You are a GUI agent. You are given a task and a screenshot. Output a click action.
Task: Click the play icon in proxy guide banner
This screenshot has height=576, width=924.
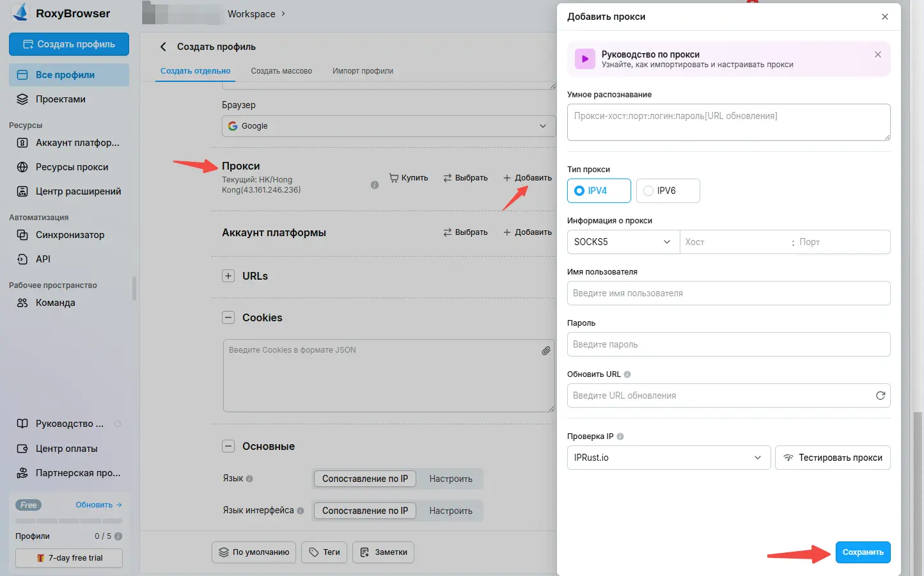click(x=584, y=59)
